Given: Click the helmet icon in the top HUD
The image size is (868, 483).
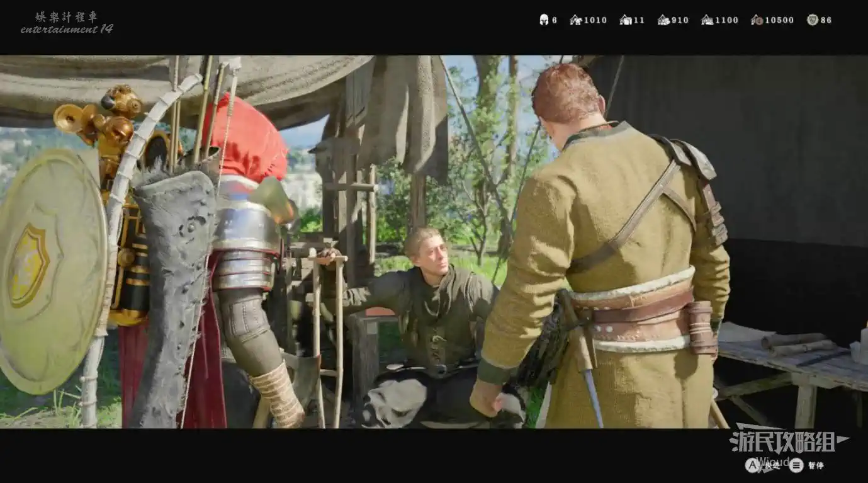Looking at the screenshot, I should (x=544, y=20).
